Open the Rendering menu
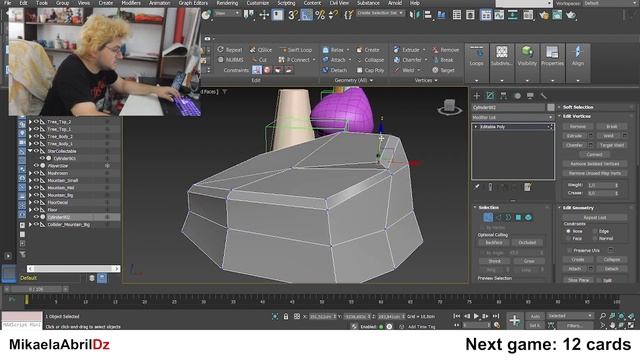Viewport: 640px width, 360px height. tap(227, 3)
